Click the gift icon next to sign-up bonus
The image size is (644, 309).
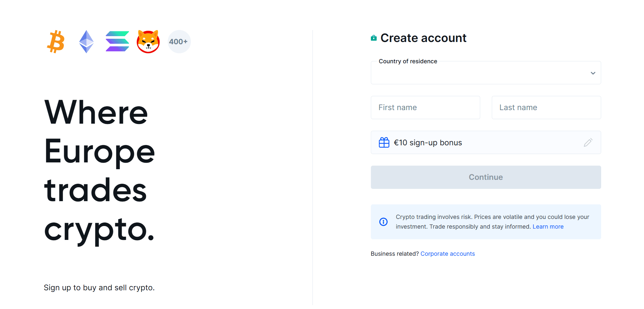pos(384,142)
